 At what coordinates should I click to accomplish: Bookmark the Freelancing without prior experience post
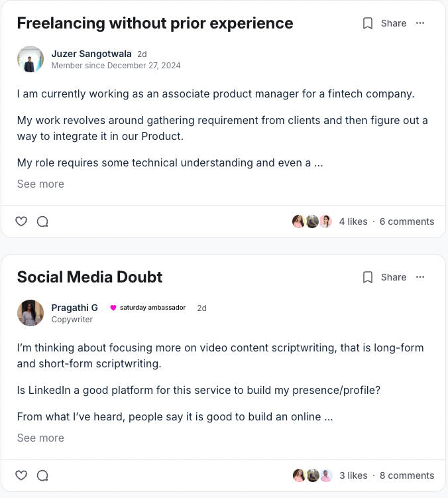[368, 23]
